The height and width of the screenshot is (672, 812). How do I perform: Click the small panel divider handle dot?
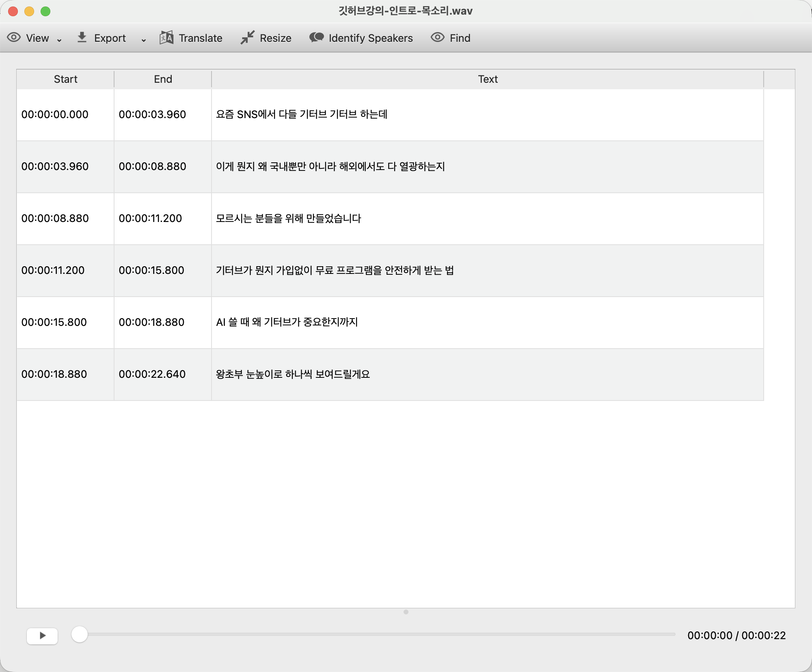tap(406, 612)
